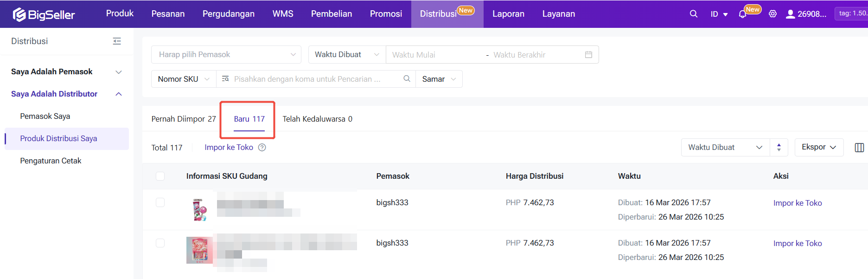Viewport: 868px width, 279px height.
Task: Click the search icon in SKU field
Action: click(407, 79)
